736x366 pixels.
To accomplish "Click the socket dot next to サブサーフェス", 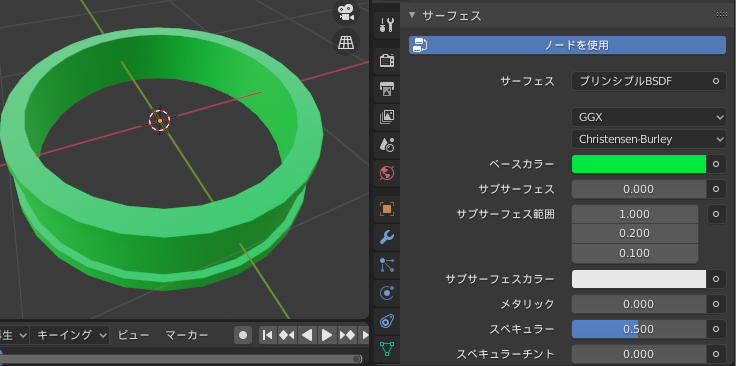I will tap(716, 189).
